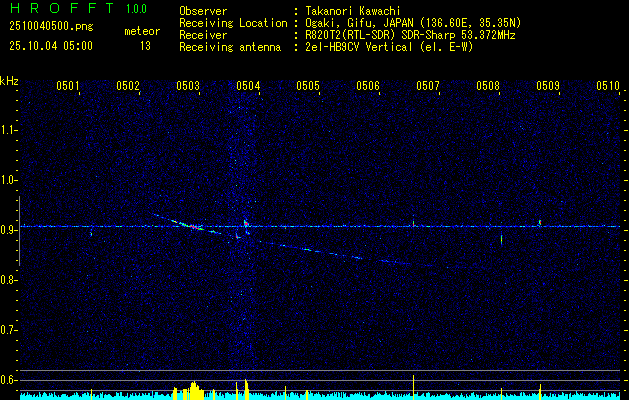The image size is (629, 400).
Task: Click the version number 1.0.0
Action: coord(136,9)
